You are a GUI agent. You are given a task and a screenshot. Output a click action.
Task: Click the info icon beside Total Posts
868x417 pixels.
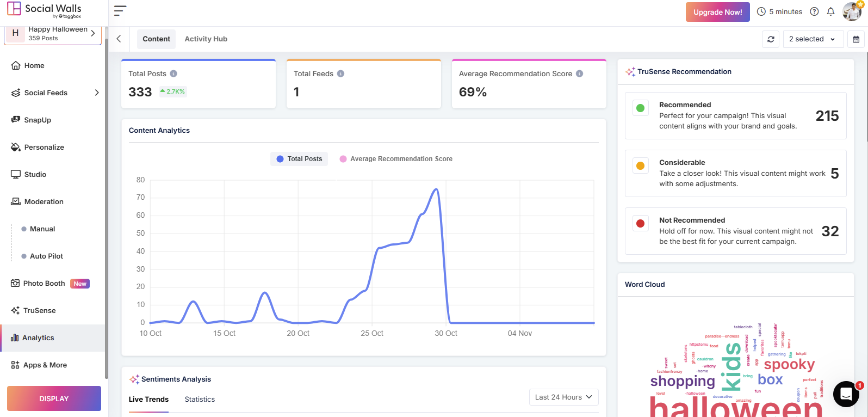(173, 73)
